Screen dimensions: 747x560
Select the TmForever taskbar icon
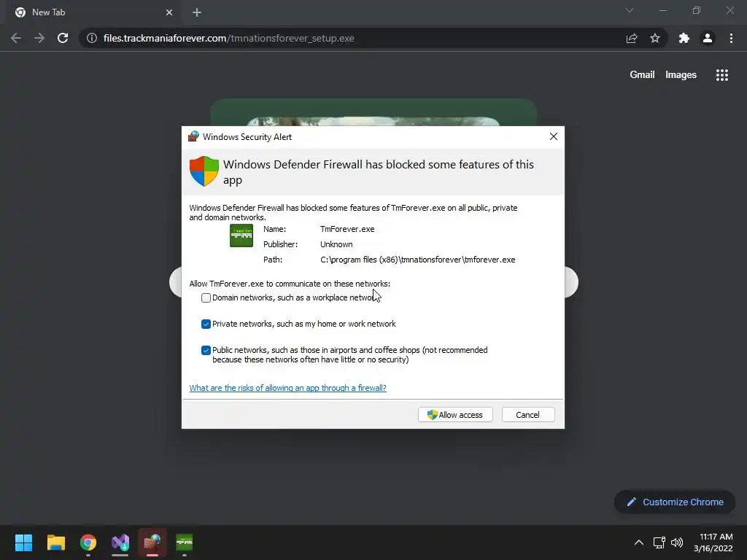click(185, 542)
